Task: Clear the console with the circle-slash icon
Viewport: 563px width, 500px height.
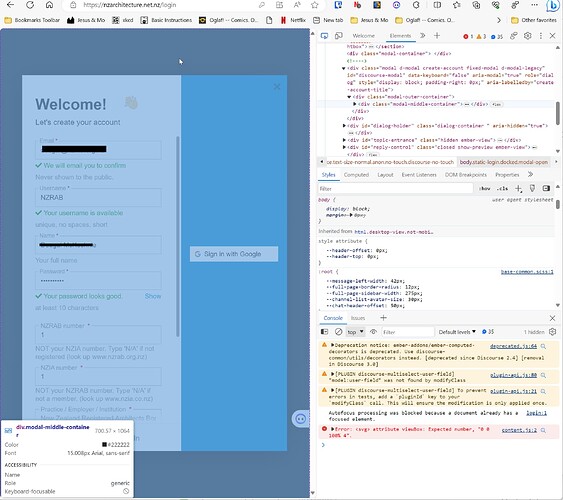Action: [x=338, y=332]
